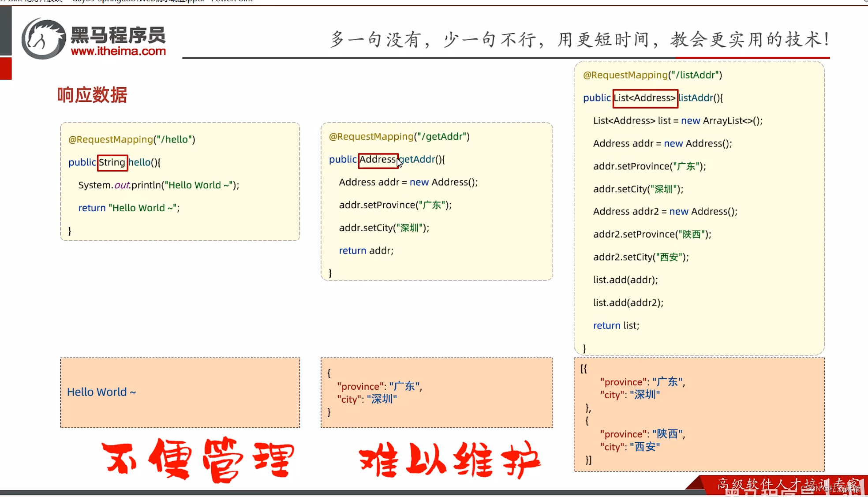Click the return addr; statement line
The height and width of the screenshot is (497, 868).
[366, 250]
